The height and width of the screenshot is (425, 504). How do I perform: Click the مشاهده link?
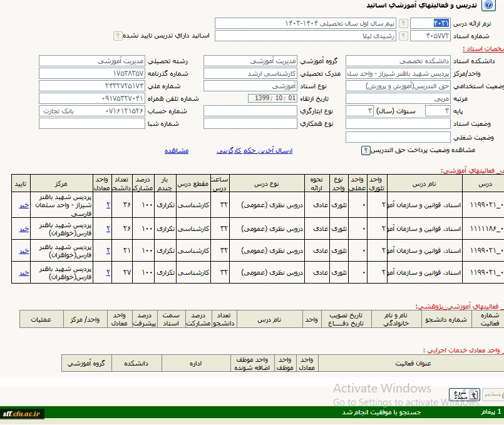coord(177,151)
